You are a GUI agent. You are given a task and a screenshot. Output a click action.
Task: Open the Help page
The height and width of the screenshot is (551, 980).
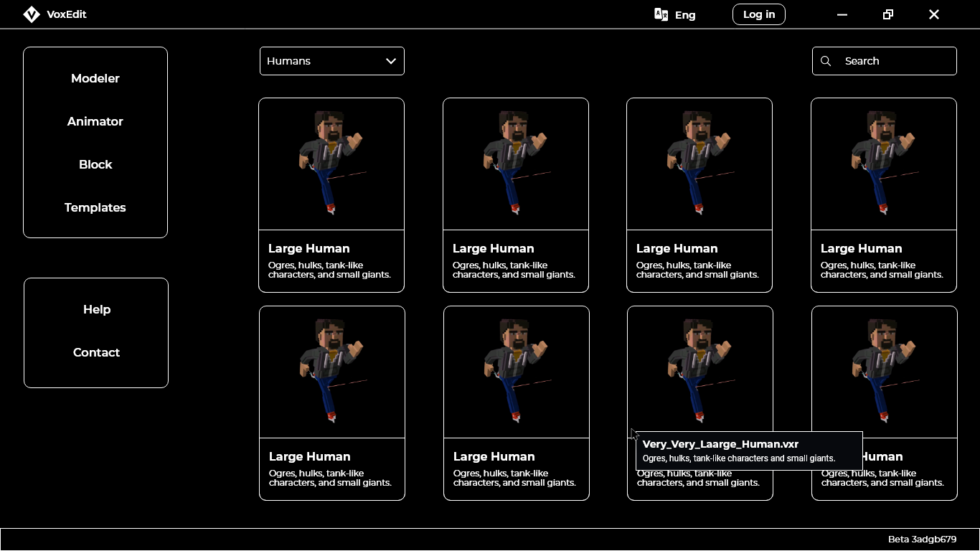point(96,309)
